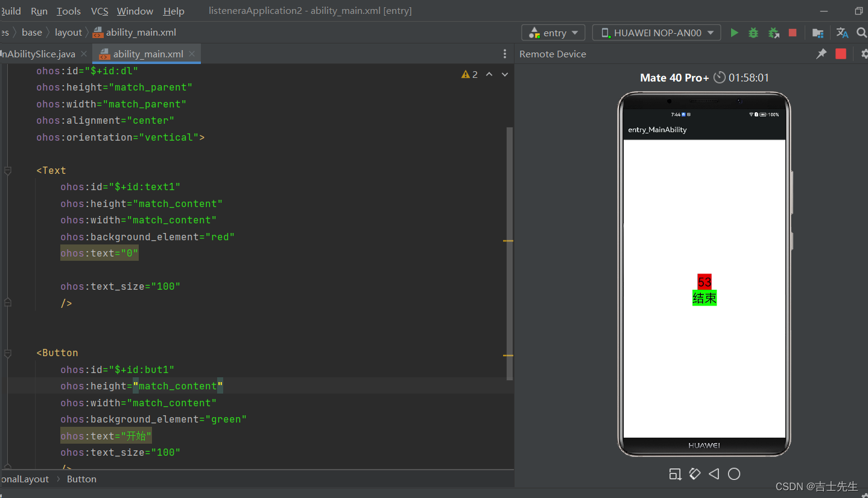
Task: Attach debugger using bug-with-arrow icon
Action: pos(773,33)
